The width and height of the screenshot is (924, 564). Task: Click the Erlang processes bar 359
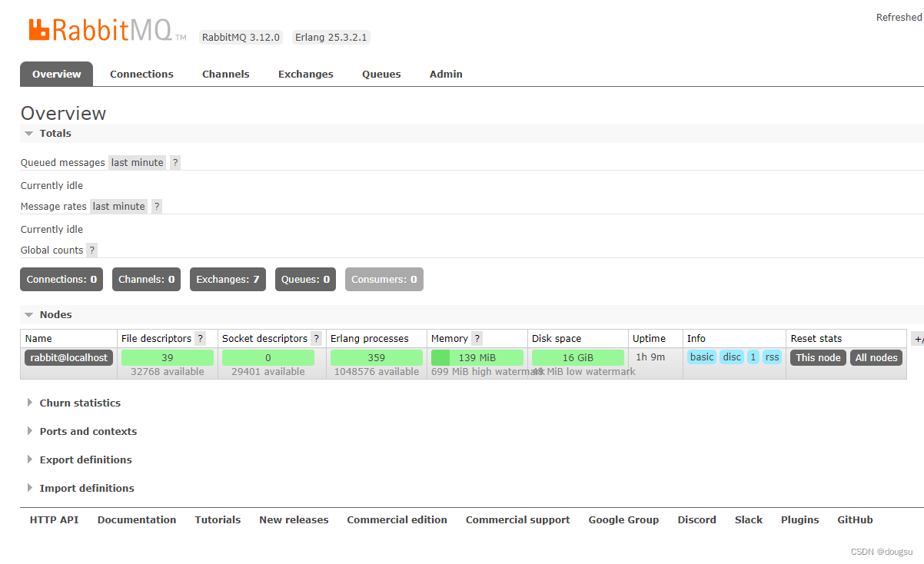pos(377,358)
